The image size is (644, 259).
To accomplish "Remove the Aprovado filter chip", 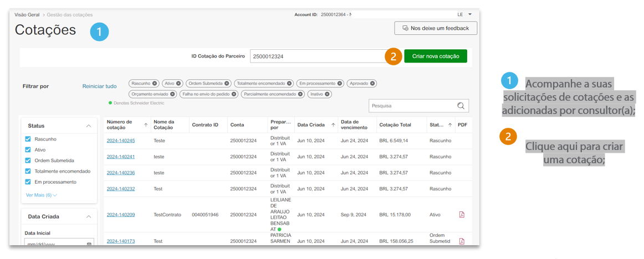I will tap(372, 83).
